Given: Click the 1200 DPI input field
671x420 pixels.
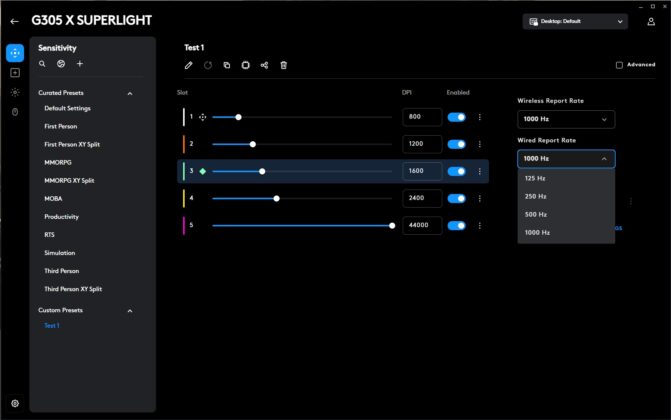Looking at the screenshot, I should pyautogui.click(x=422, y=144).
